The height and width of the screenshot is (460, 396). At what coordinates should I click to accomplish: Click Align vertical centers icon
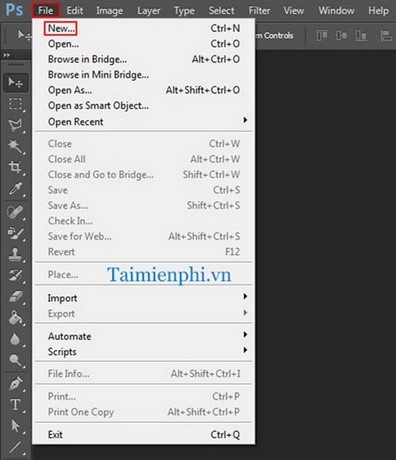(x=341, y=35)
